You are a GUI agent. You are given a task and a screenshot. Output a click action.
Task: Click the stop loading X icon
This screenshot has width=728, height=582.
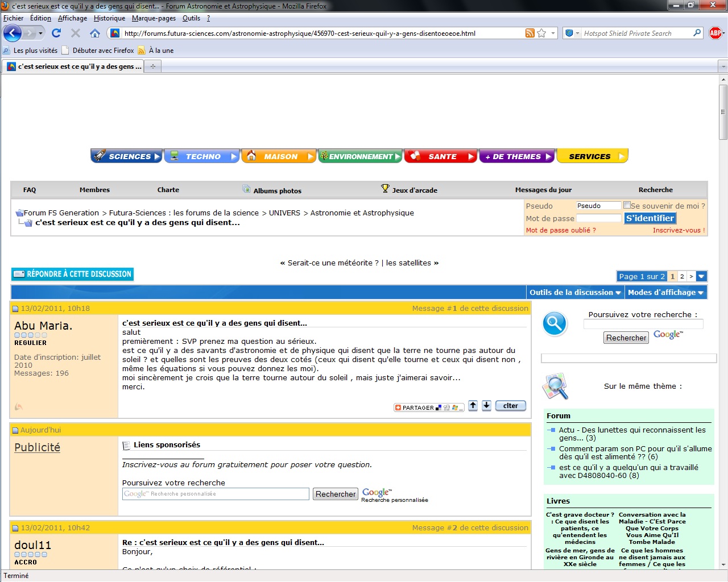76,33
